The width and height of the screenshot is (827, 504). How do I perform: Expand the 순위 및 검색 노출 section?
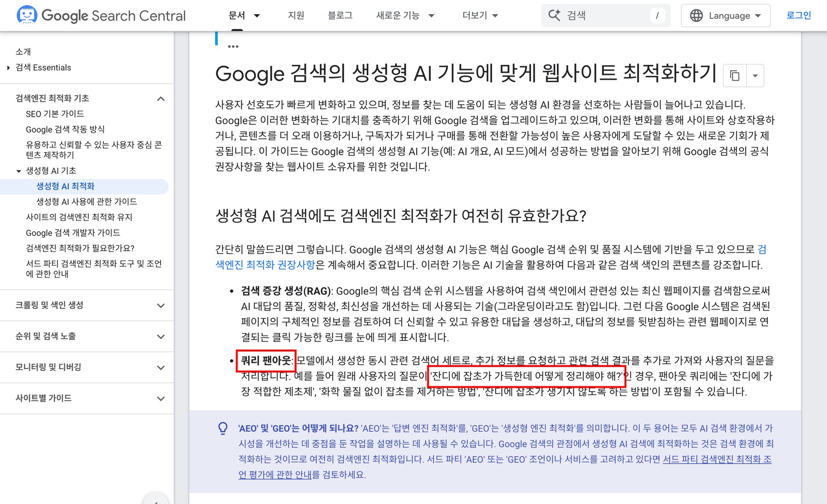tap(161, 337)
